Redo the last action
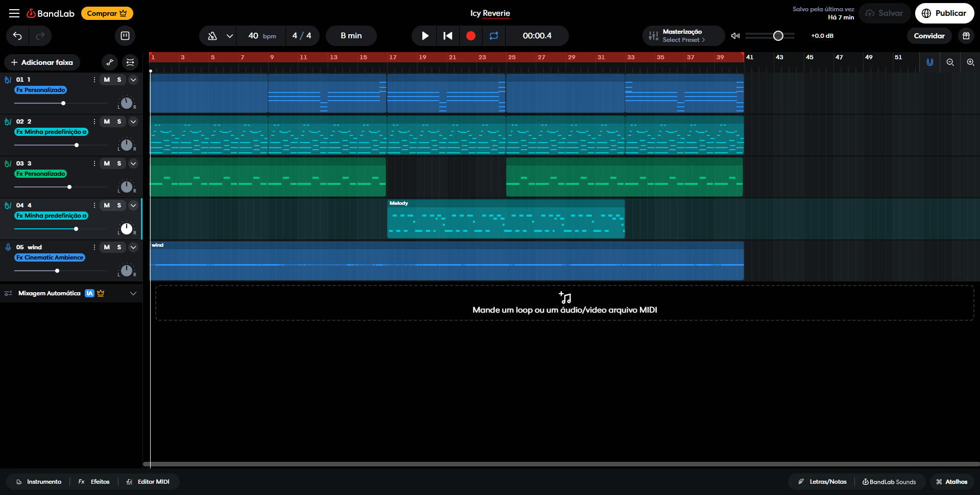 [x=40, y=36]
